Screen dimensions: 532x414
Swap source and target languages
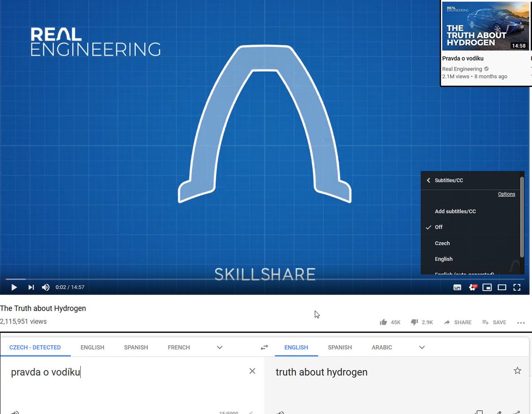coord(265,347)
